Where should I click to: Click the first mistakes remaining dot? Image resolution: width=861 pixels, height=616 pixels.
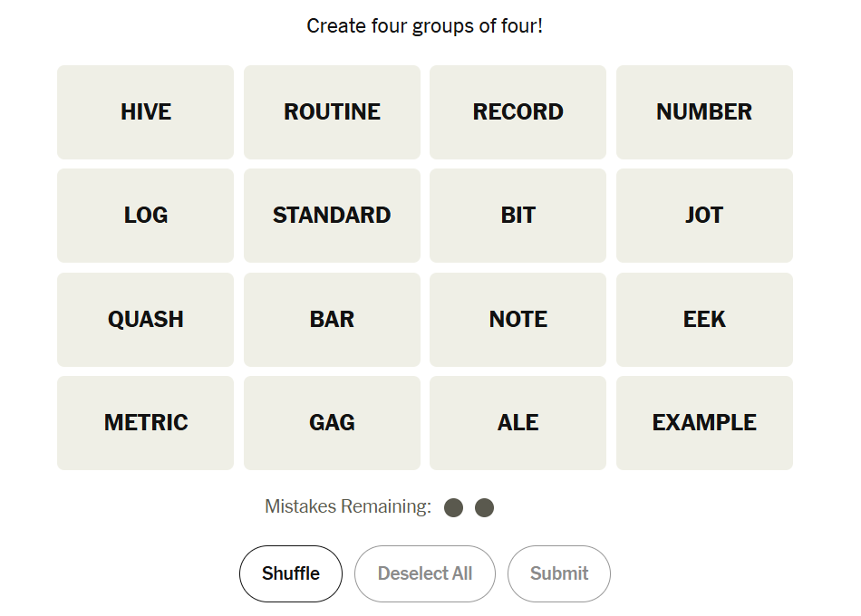[454, 507]
